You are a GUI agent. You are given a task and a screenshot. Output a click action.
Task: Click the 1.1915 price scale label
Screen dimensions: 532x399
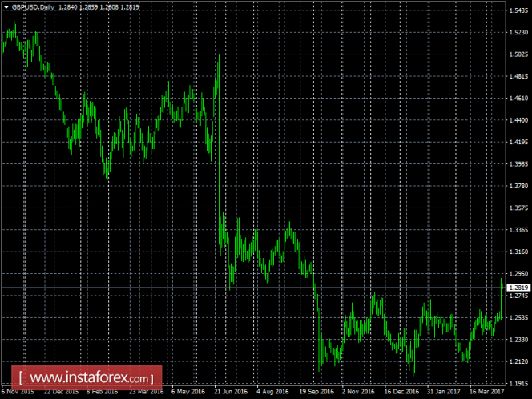click(518, 384)
